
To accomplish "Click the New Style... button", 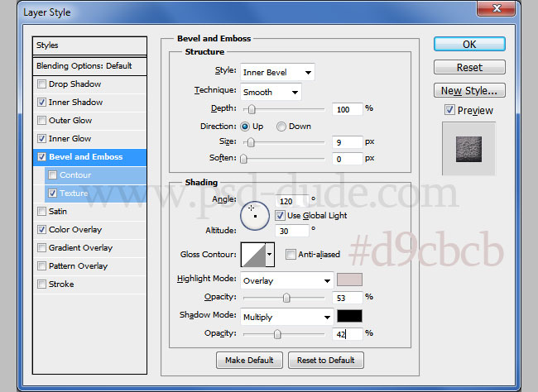I will pos(469,90).
